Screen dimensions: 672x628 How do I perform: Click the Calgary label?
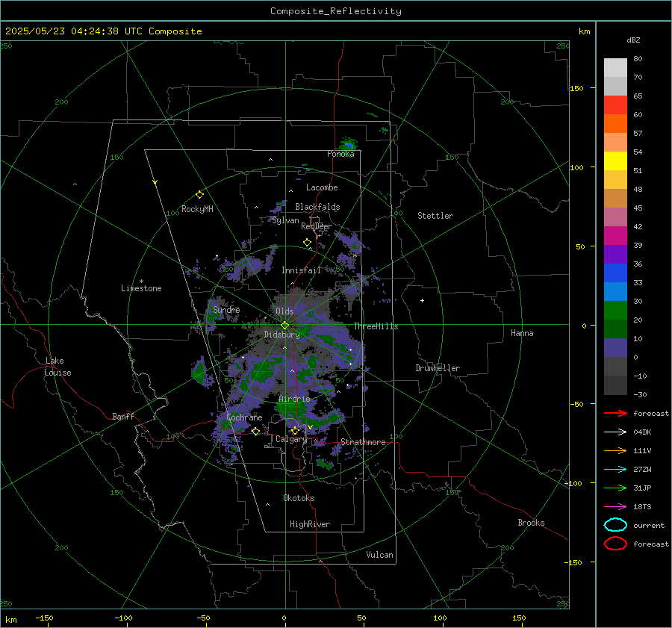coord(291,439)
